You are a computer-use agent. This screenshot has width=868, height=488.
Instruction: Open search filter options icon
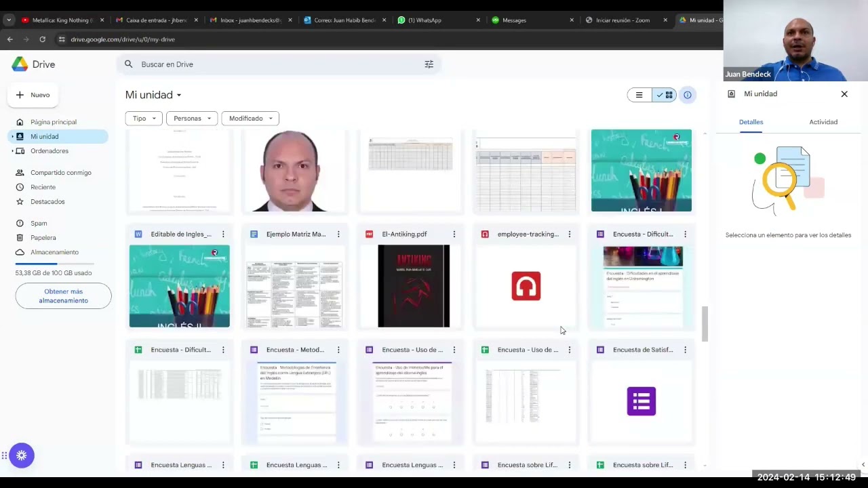point(429,64)
